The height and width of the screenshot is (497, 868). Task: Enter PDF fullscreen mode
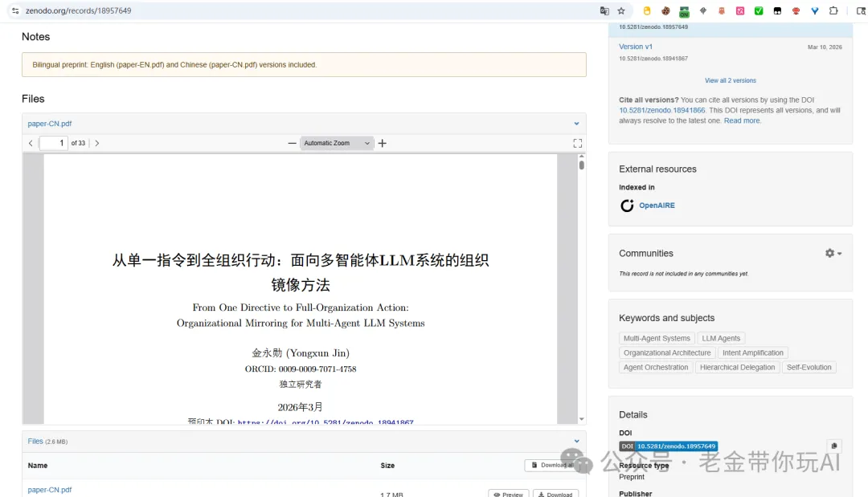pyautogui.click(x=577, y=143)
